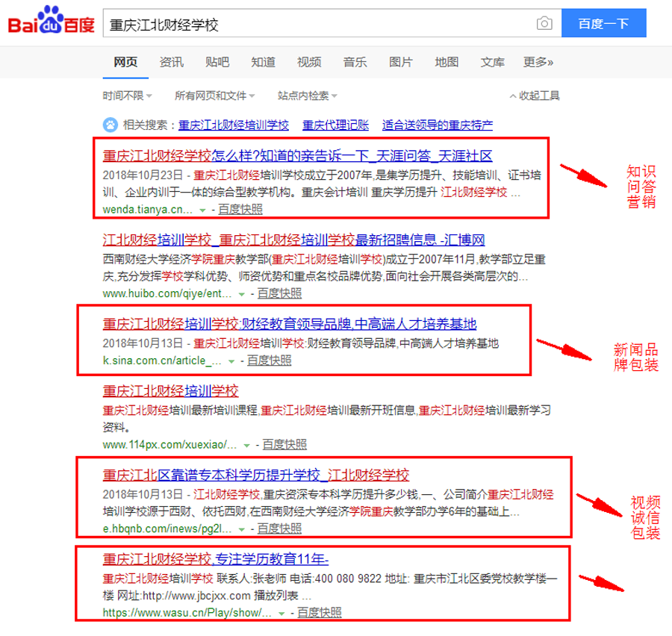Click the Baidu logo
This screenshot has height=636, width=672.
pyautogui.click(x=51, y=20)
